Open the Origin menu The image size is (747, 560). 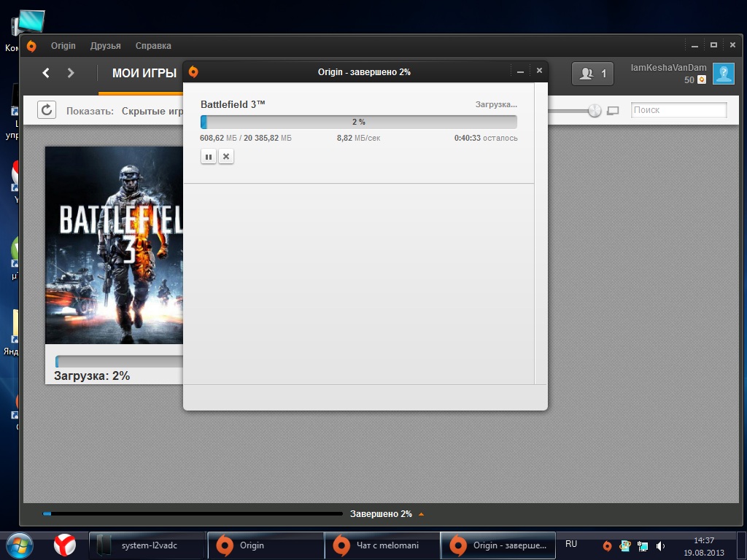[63, 46]
